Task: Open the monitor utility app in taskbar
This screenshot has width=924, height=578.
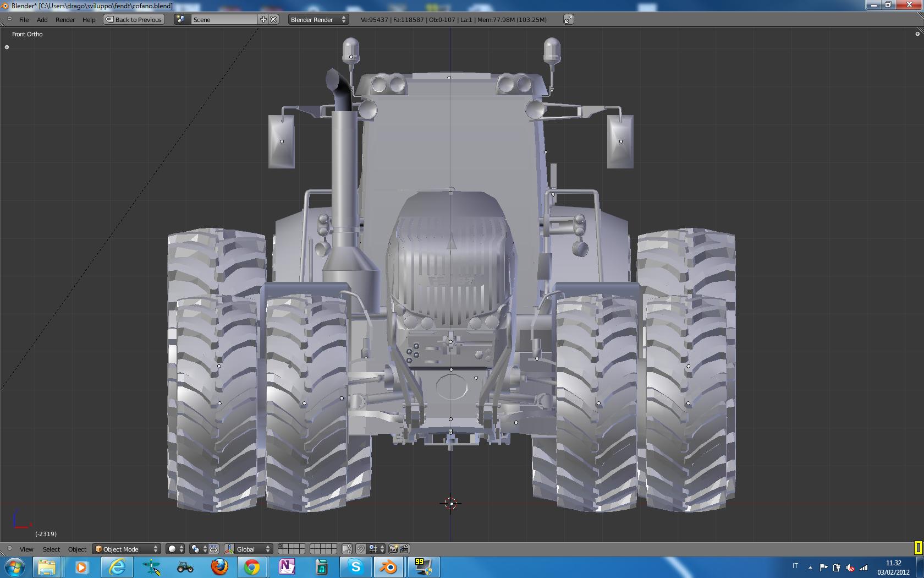Action: coord(423,566)
